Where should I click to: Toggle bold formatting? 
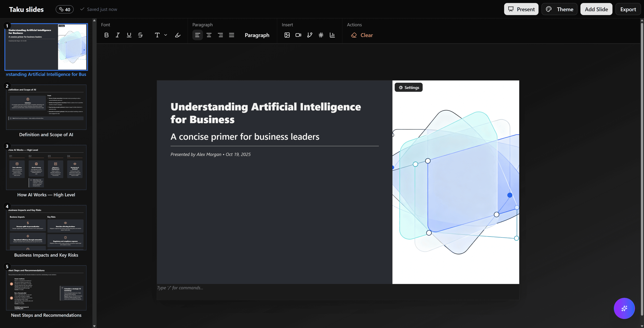click(106, 35)
